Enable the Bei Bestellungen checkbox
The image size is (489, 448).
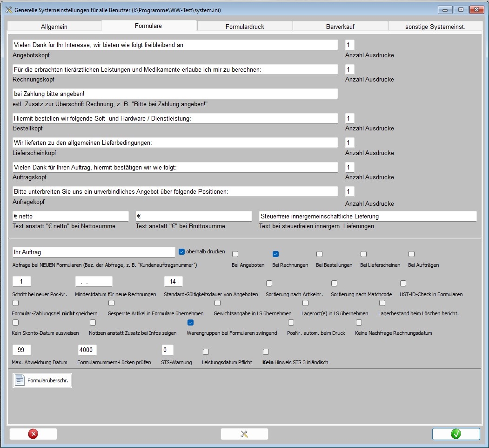[x=319, y=254]
